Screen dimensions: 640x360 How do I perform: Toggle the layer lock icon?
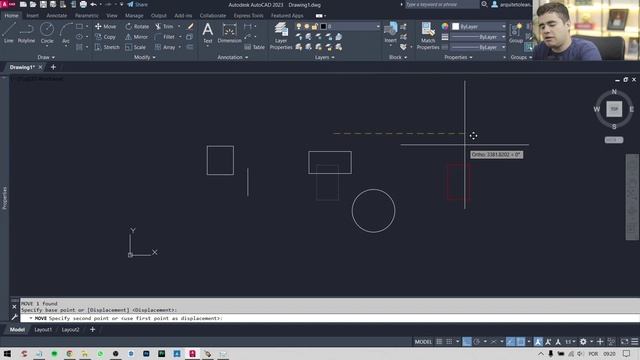[x=315, y=27]
